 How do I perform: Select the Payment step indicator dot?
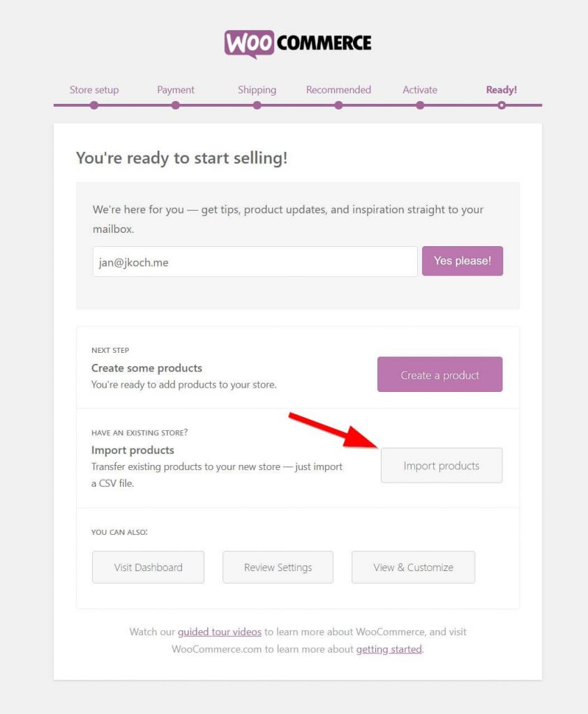tap(175, 103)
